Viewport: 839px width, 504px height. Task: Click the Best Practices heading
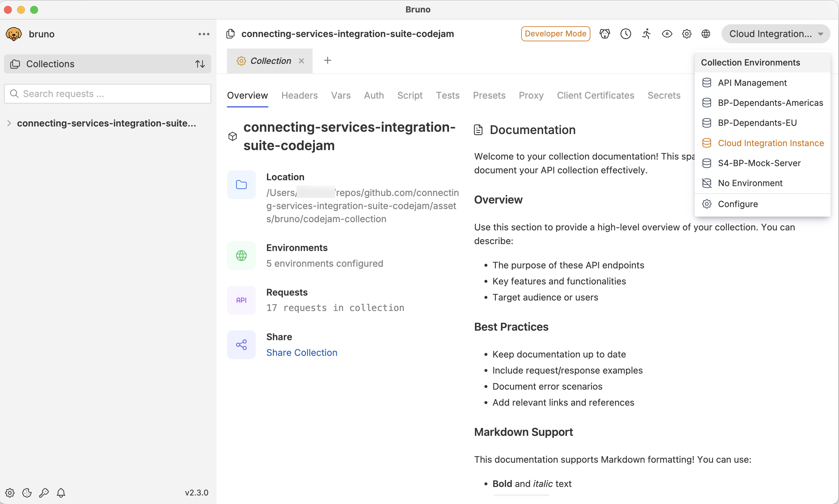tap(511, 327)
